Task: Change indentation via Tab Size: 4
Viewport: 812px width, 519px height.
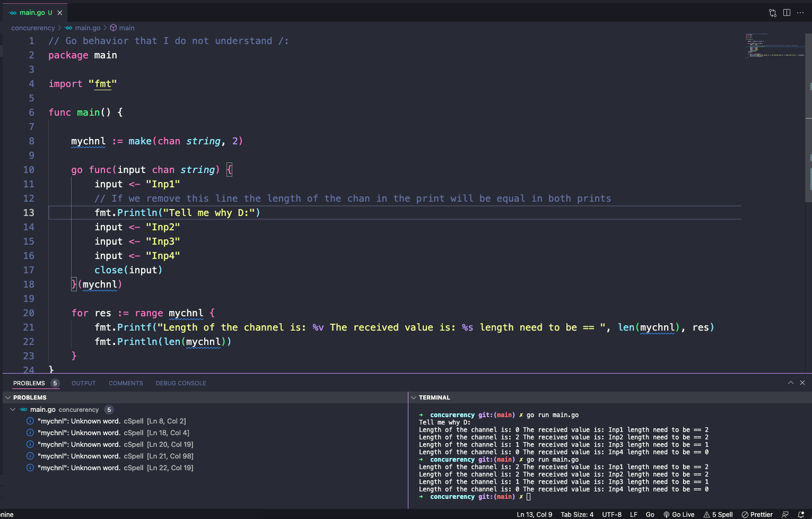Action: tap(577, 515)
